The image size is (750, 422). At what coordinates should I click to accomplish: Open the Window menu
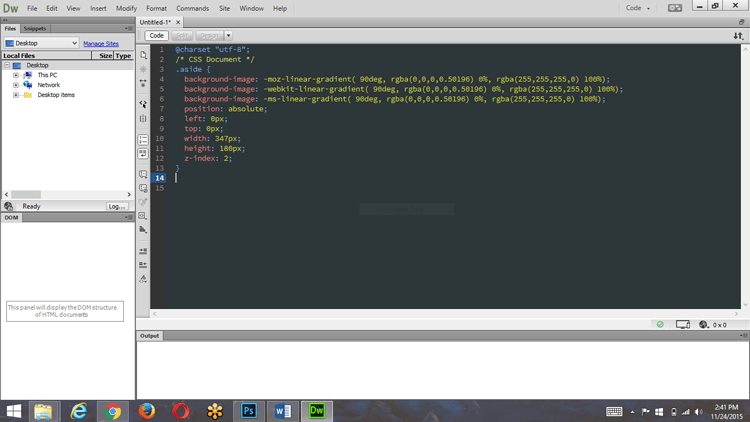click(252, 8)
